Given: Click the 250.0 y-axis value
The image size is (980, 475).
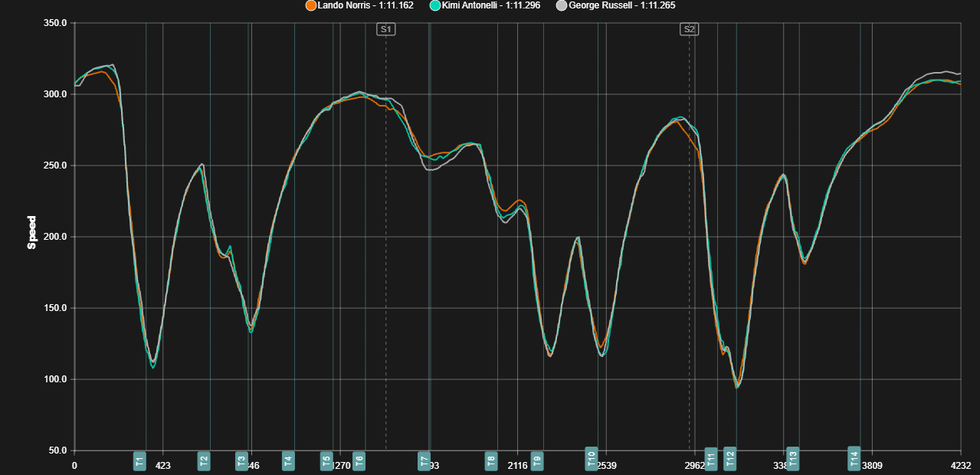Looking at the screenshot, I should point(56,165).
